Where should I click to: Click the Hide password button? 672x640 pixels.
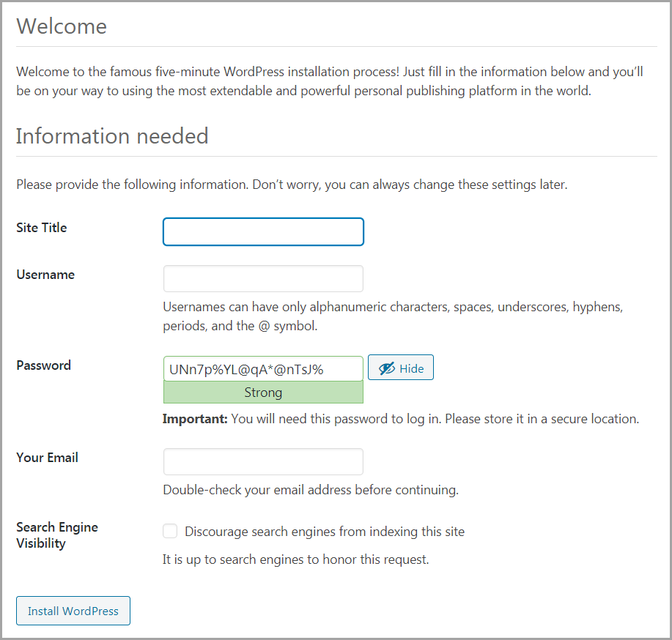coord(401,368)
